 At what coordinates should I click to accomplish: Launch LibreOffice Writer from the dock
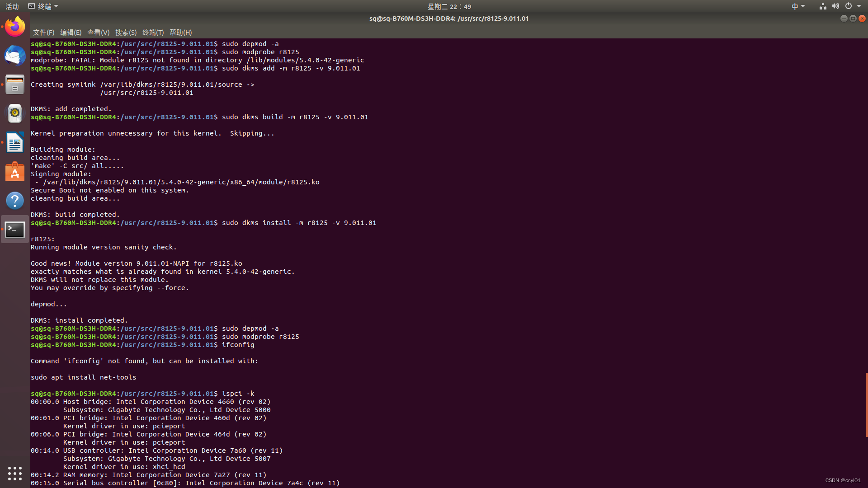tap(15, 142)
